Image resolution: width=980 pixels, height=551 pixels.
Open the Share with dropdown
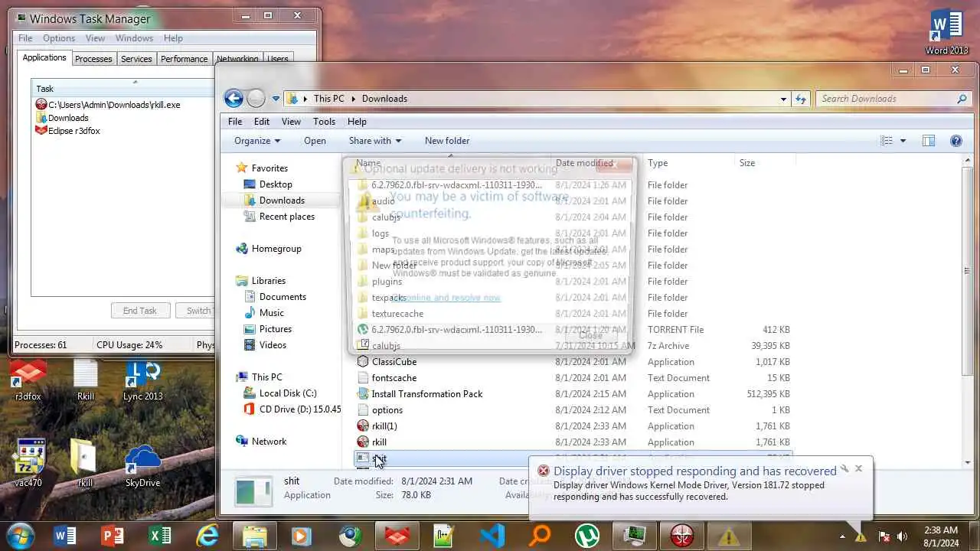click(x=375, y=141)
